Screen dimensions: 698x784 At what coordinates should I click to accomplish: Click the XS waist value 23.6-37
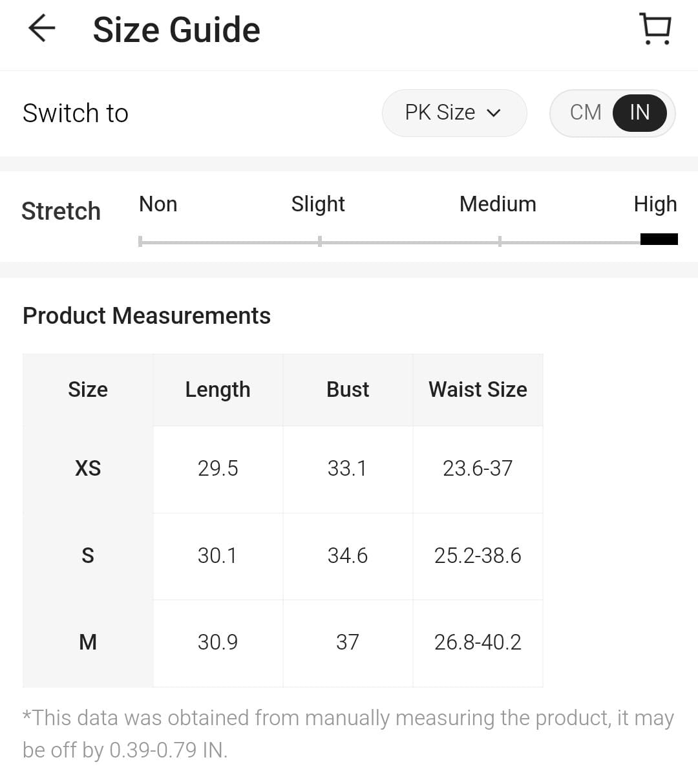click(478, 468)
